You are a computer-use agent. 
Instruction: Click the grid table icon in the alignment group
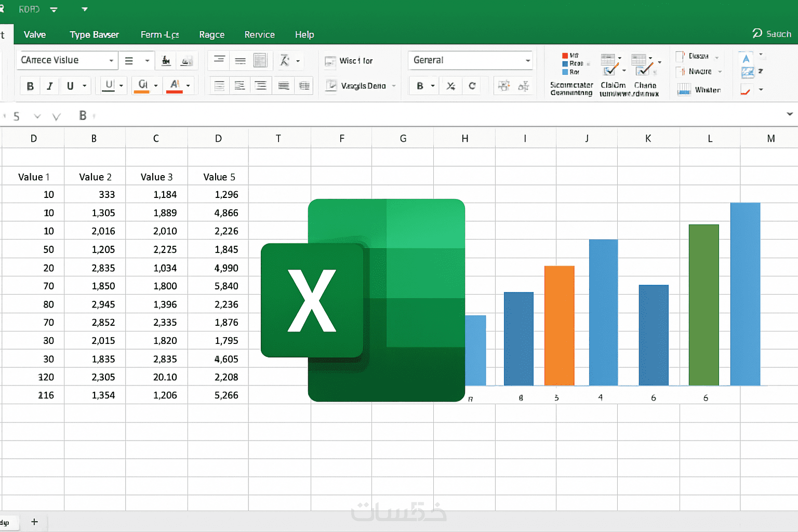(260, 60)
